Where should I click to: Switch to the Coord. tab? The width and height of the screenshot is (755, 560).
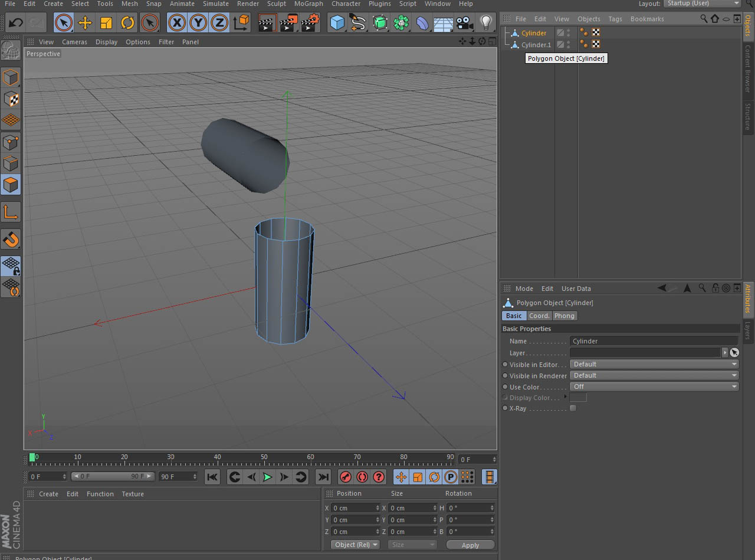click(x=539, y=316)
